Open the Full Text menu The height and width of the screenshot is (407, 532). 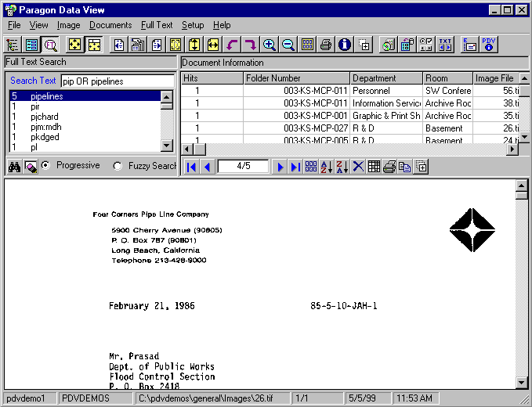[x=157, y=25]
